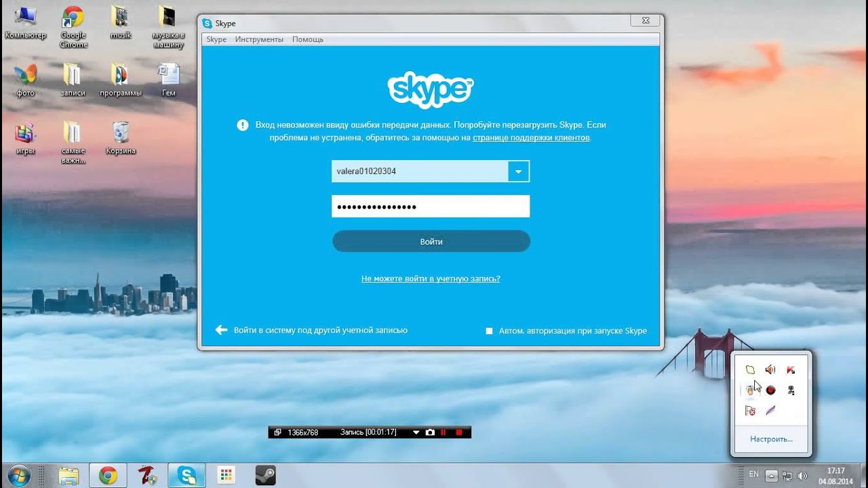The height and width of the screenshot is (488, 868).
Task: Click Войти в систему под другой учетной записью
Action: (x=312, y=330)
